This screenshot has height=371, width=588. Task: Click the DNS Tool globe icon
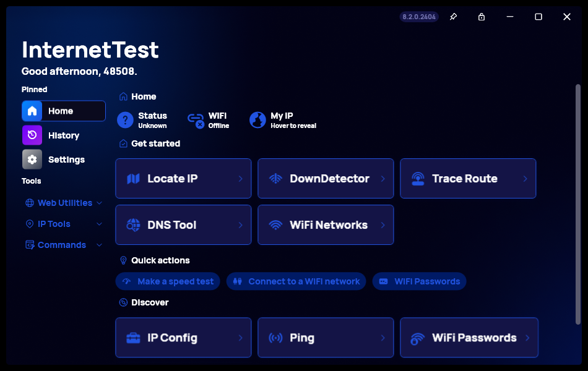133,225
